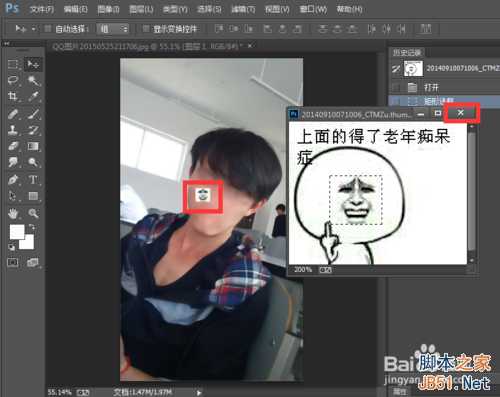Select the Path Selection tool
Viewport: 500px width, 397px height.
13,196
